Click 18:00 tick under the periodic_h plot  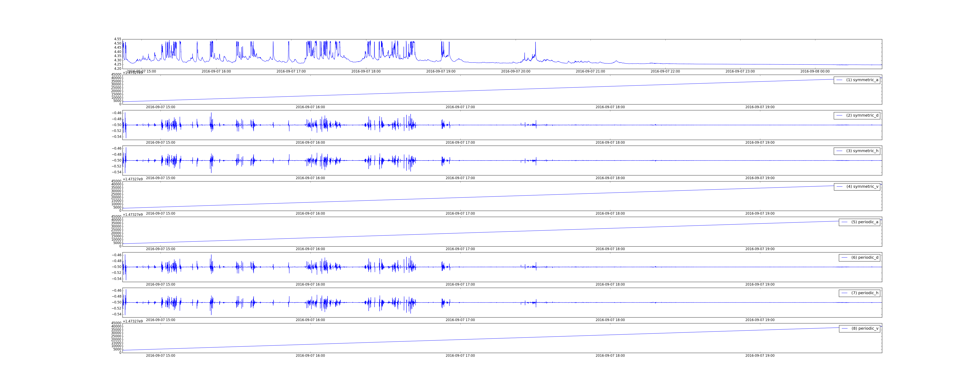click(610, 320)
